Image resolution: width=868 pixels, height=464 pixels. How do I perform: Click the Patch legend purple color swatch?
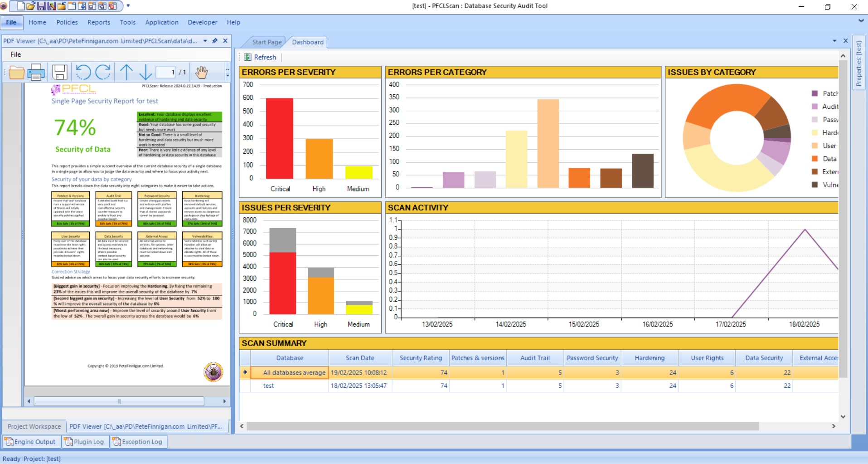815,93
